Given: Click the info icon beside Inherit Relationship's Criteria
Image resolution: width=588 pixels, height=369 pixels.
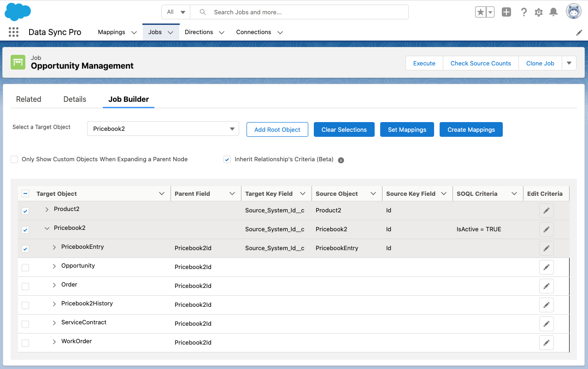Looking at the screenshot, I should pyautogui.click(x=341, y=160).
